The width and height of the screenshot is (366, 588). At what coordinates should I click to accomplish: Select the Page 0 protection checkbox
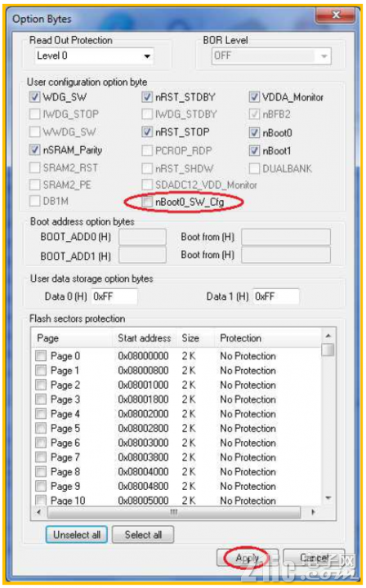point(41,356)
